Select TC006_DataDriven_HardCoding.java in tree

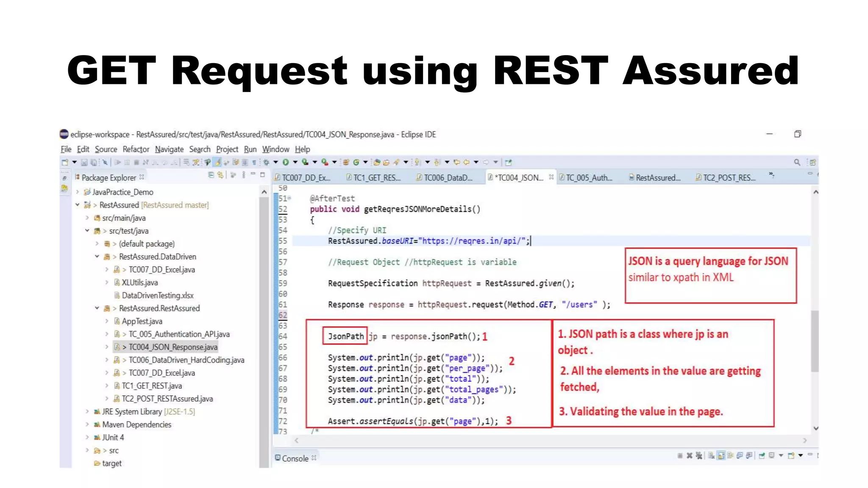pyautogui.click(x=186, y=360)
